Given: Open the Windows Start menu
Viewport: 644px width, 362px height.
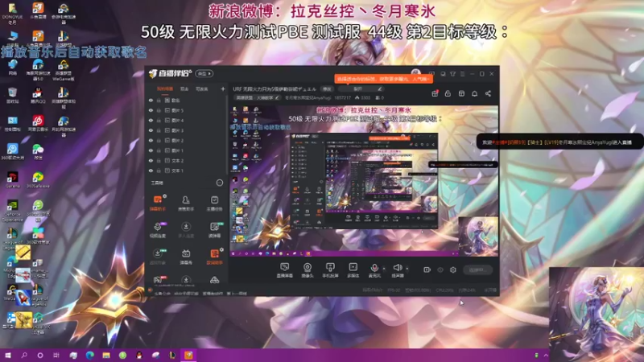Looking at the screenshot, I should 7,355.
